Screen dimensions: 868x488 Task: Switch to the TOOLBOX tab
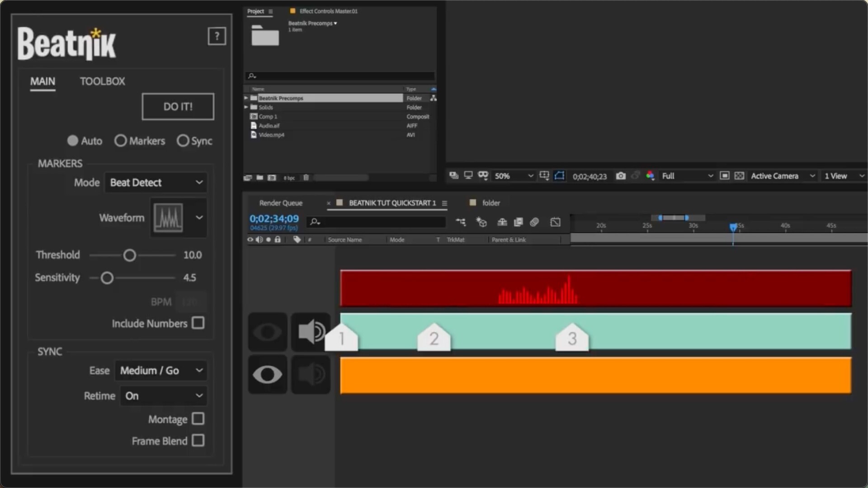[102, 81]
